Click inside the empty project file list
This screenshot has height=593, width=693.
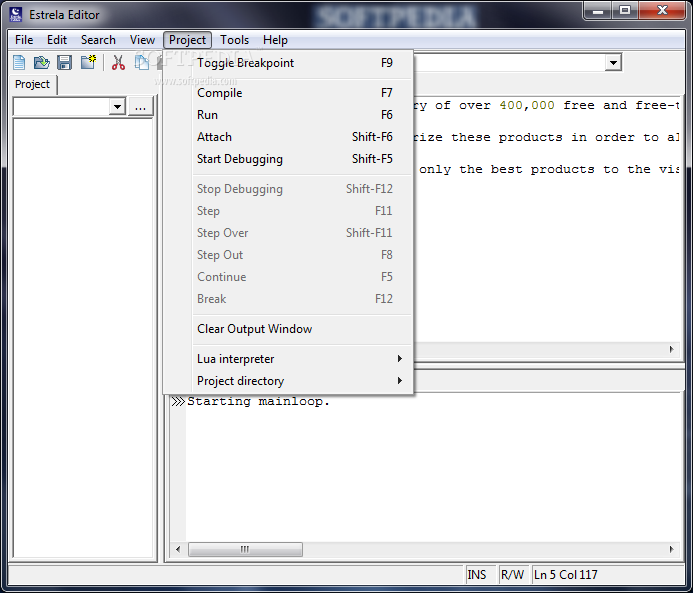click(83, 338)
